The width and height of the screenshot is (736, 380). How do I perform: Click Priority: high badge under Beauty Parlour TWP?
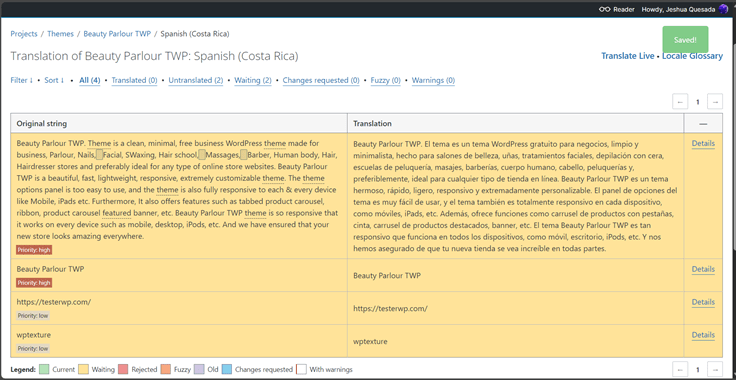[x=34, y=283]
